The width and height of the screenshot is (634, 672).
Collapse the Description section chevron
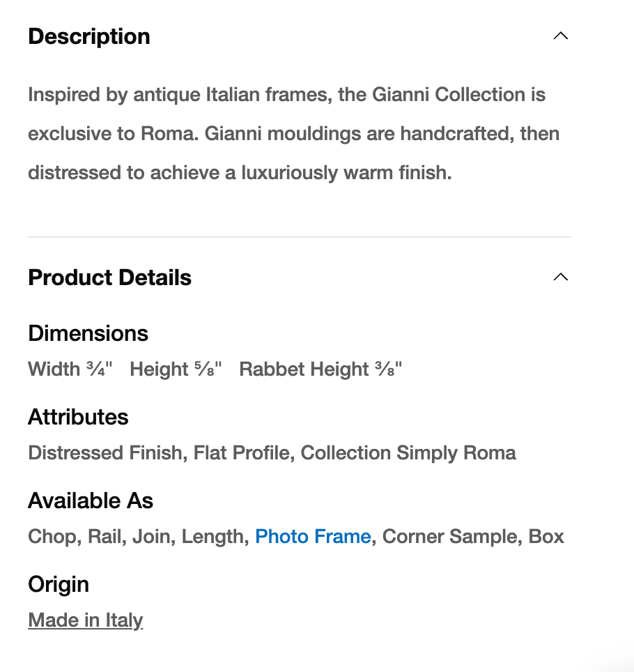560,36
